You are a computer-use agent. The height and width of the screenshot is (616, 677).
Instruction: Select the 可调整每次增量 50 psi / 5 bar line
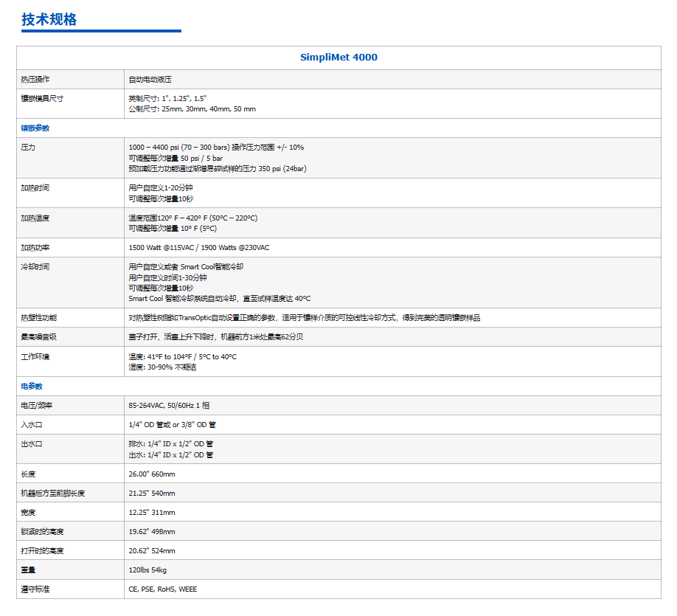pos(176,158)
